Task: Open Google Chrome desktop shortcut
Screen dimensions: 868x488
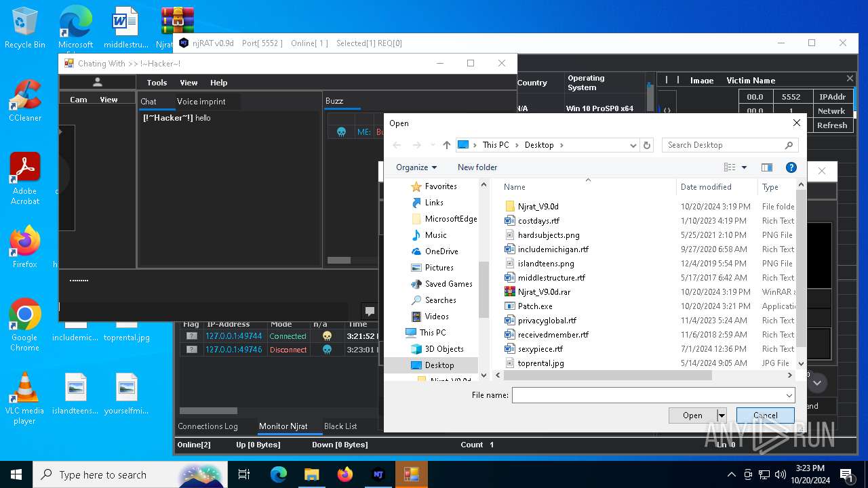Action: click(25, 325)
